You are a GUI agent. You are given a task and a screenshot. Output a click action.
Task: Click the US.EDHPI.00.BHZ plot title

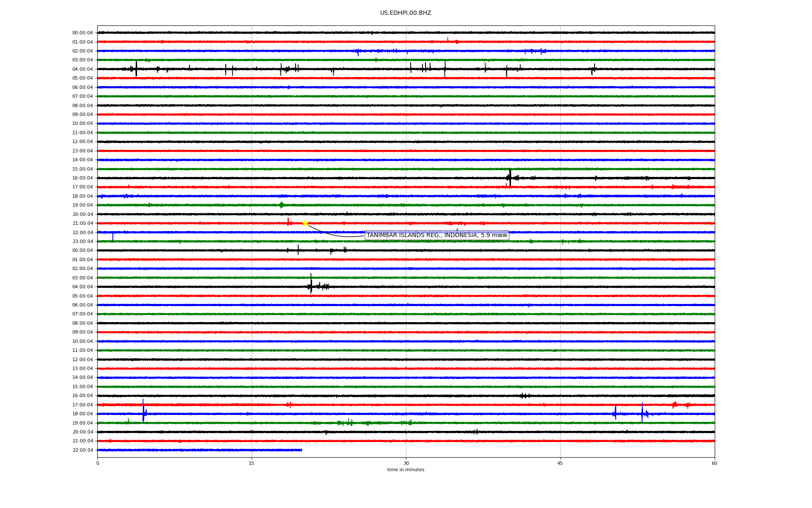point(405,13)
